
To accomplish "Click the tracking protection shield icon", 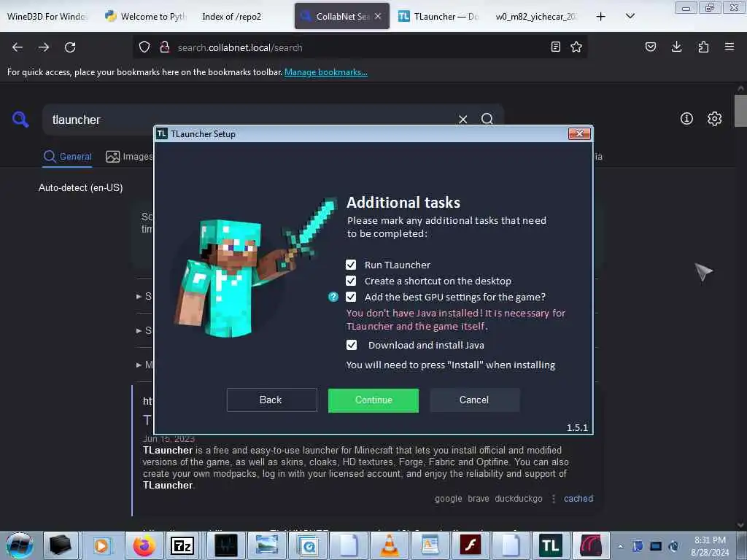I will click(x=144, y=47).
